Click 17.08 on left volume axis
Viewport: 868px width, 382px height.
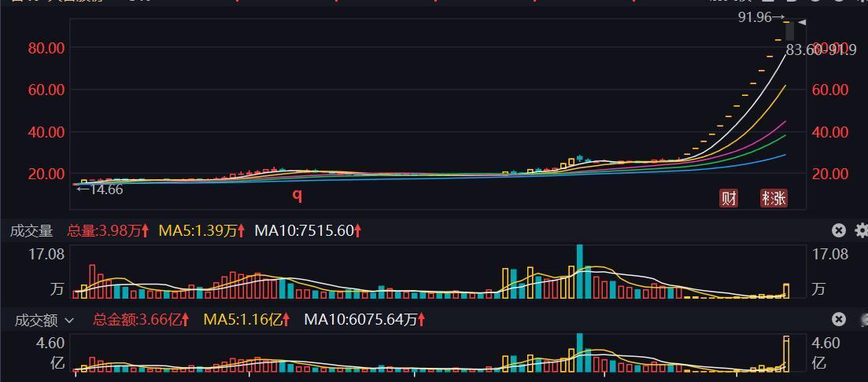coord(46,255)
